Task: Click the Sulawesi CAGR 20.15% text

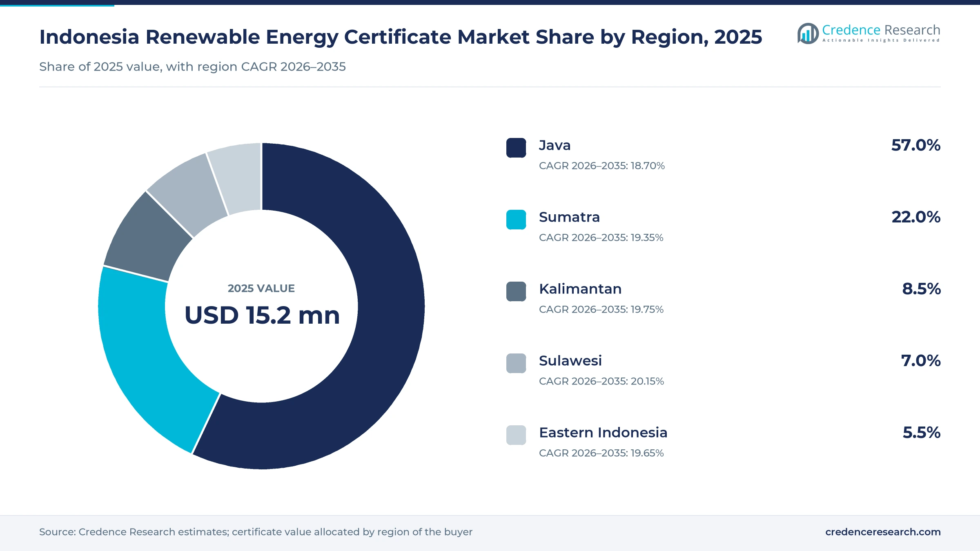Action: (601, 381)
